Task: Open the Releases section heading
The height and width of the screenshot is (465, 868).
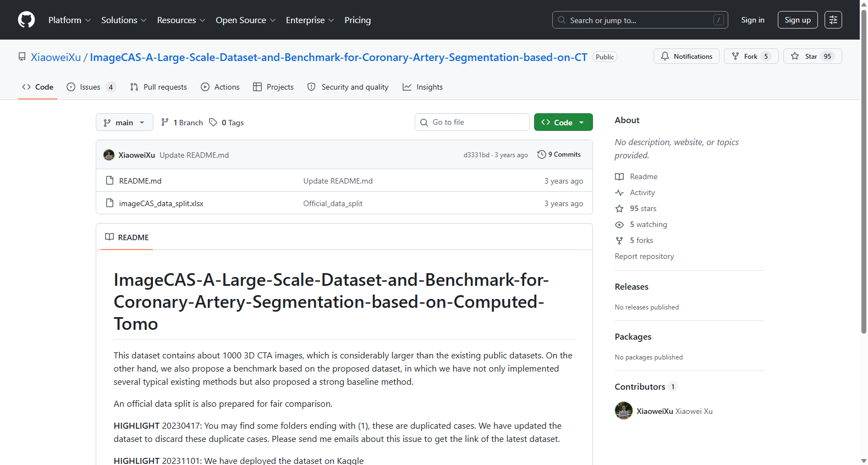Action: pos(631,286)
